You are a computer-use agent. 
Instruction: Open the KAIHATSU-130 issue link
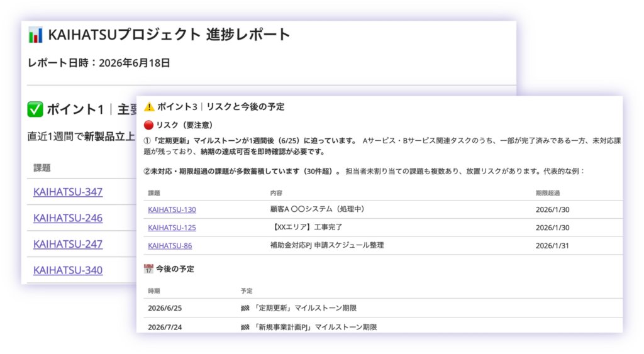pos(172,209)
